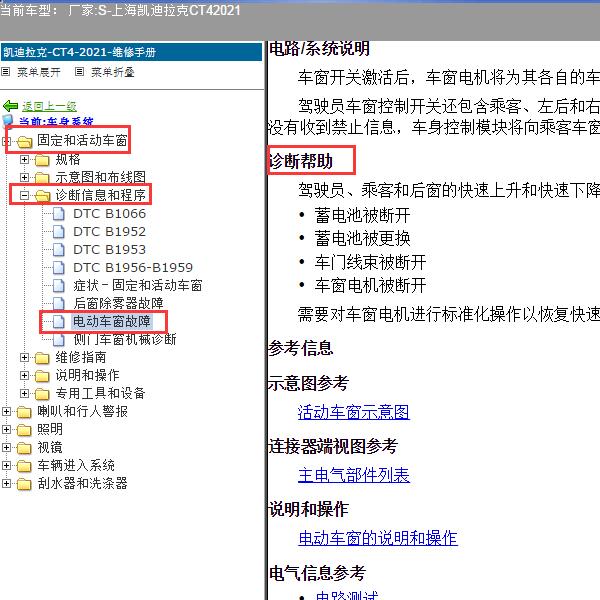The image size is (600, 600).
Task: Open the 后窗除雾器故障 entry
Action: [x=118, y=303]
